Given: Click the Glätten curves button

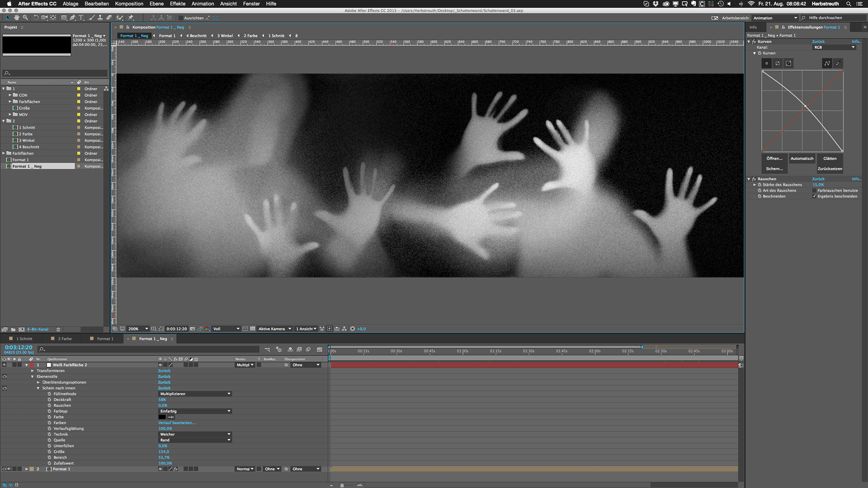Looking at the screenshot, I should click(830, 159).
